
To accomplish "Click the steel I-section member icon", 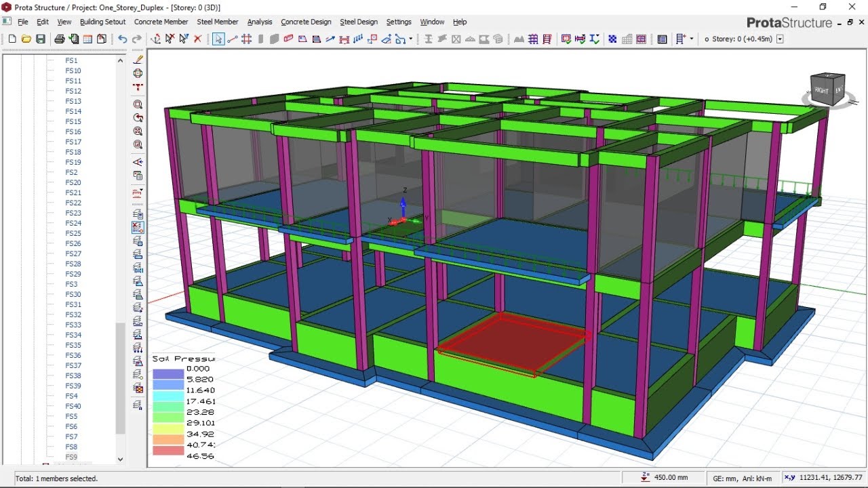I will [x=428, y=39].
